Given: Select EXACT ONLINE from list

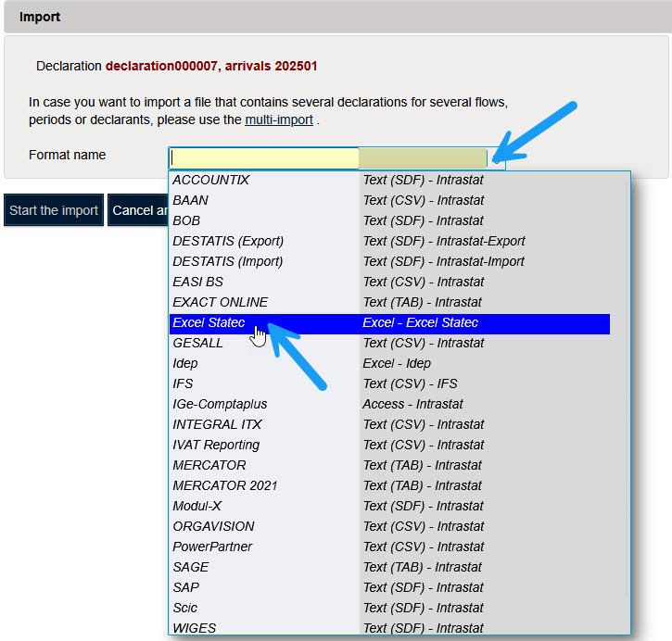Looking at the screenshot, I should click(x=220, y=302).
